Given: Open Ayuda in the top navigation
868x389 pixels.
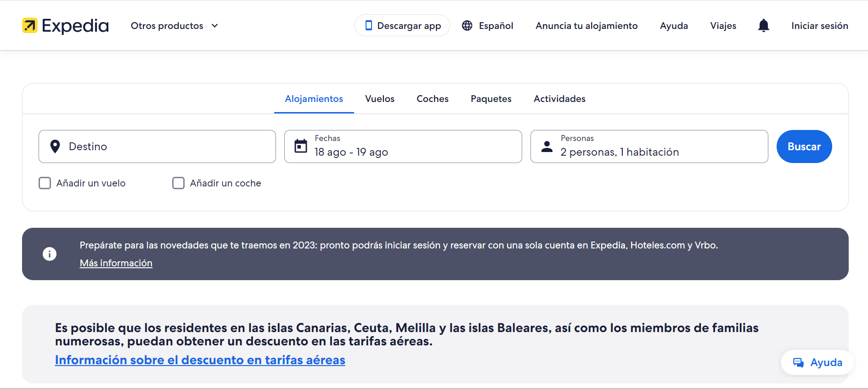Looking at the screenshot, I should coord(674,26).
